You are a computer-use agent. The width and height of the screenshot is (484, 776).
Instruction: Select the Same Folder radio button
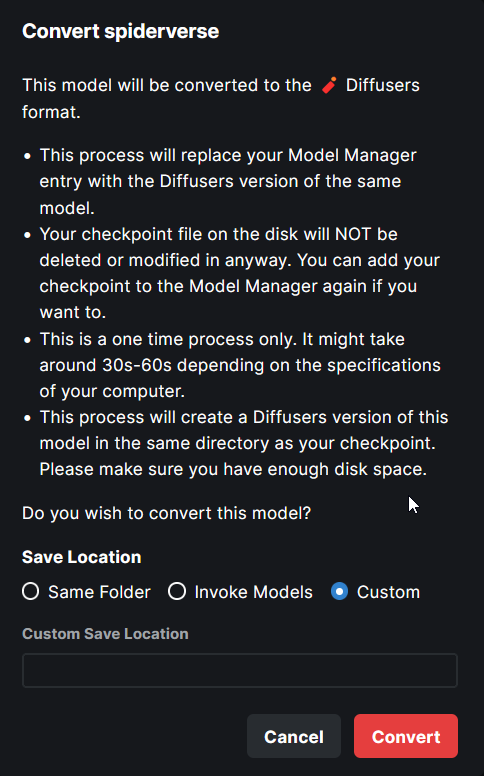pos(31,591)
